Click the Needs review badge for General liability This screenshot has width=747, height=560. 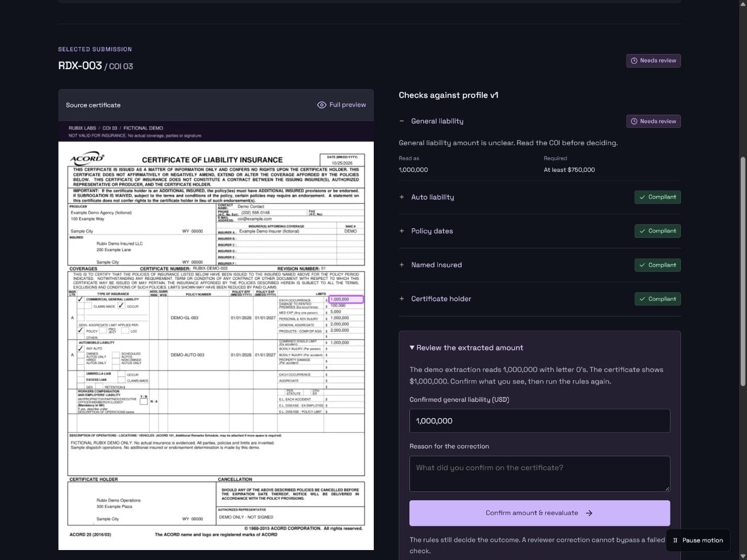tap(653, 122)
